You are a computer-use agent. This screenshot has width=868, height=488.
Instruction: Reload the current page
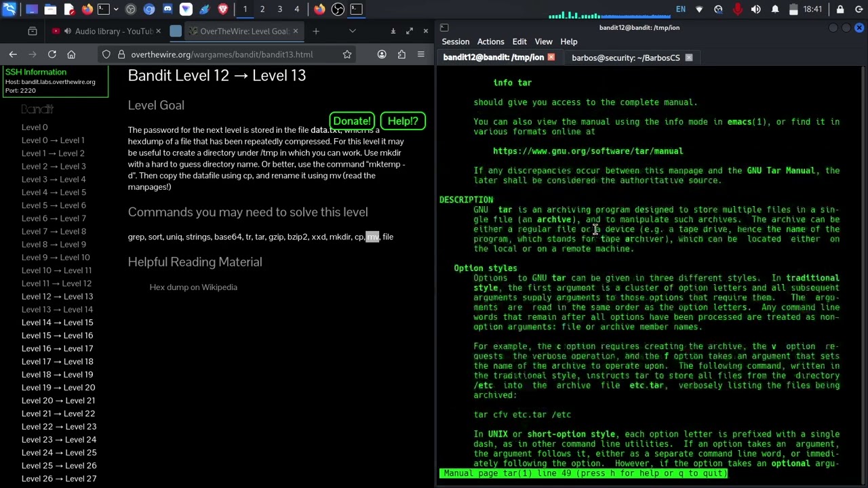tap(52, 54)
